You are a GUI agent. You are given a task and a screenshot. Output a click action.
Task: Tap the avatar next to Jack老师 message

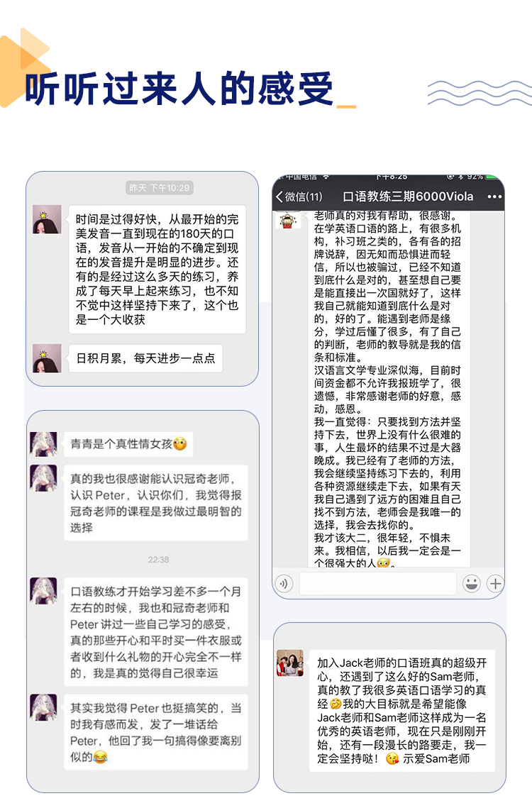290,663
